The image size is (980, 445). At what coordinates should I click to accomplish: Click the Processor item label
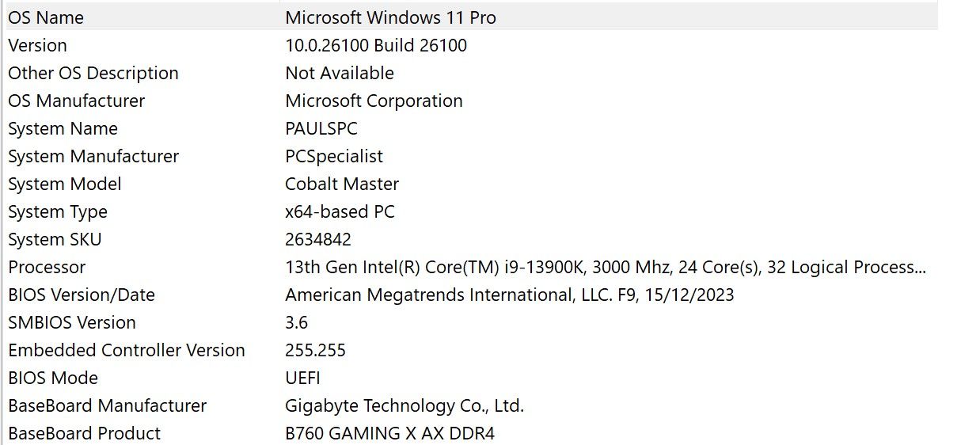pos(47,267)
